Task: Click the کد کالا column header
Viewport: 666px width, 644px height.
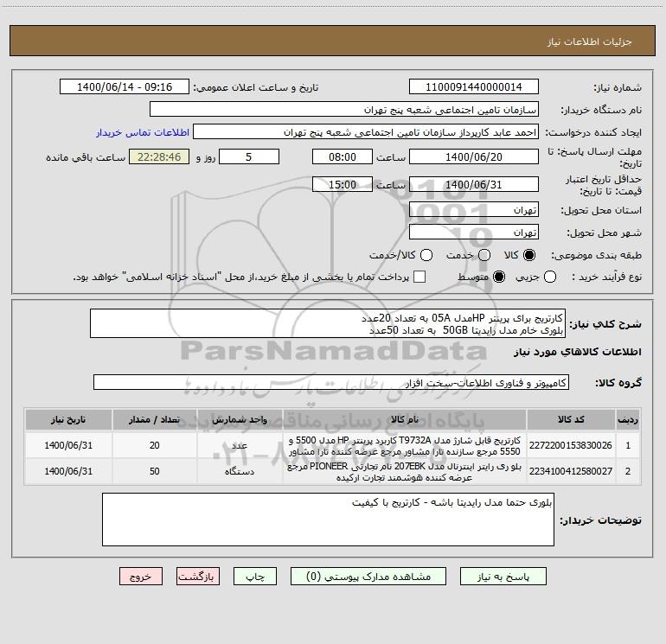Action: (571, 419)
